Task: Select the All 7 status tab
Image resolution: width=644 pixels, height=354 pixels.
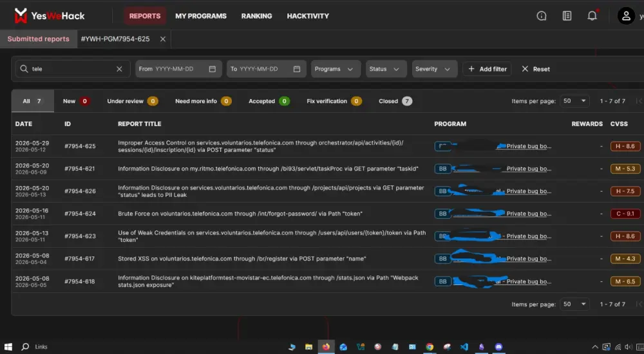Action: (32, 101)
